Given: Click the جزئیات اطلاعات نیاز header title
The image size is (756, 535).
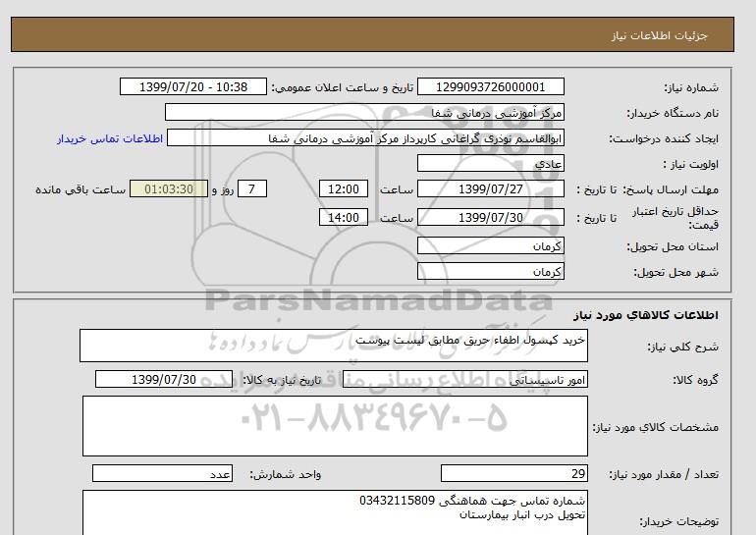Looking at the screenshot, I should [x=659, y=35].
